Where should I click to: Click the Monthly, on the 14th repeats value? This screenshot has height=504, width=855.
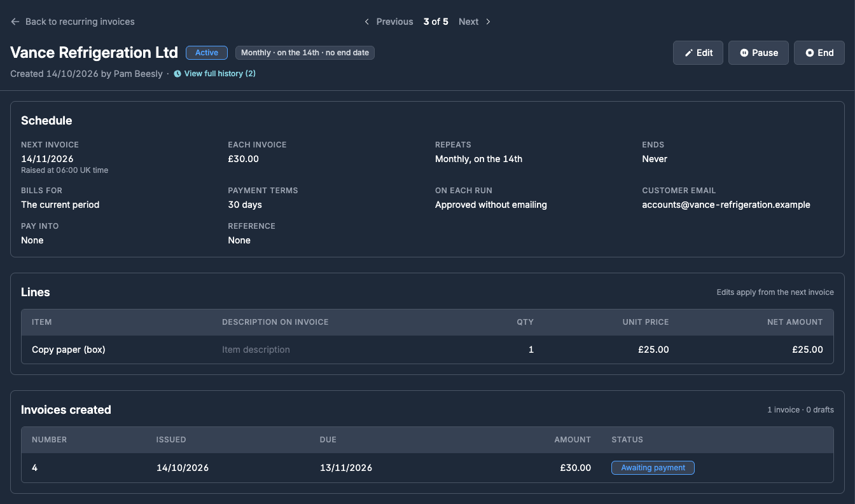coord(478,159)
